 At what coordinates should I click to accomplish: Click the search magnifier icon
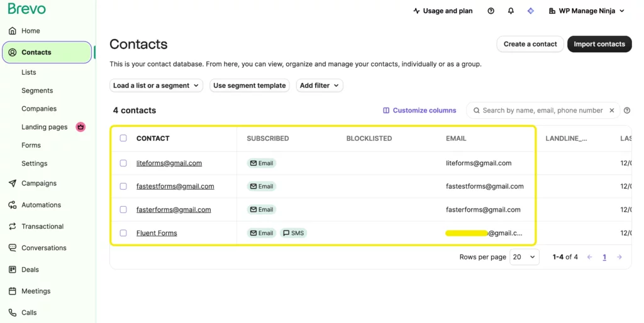[477, 111]
